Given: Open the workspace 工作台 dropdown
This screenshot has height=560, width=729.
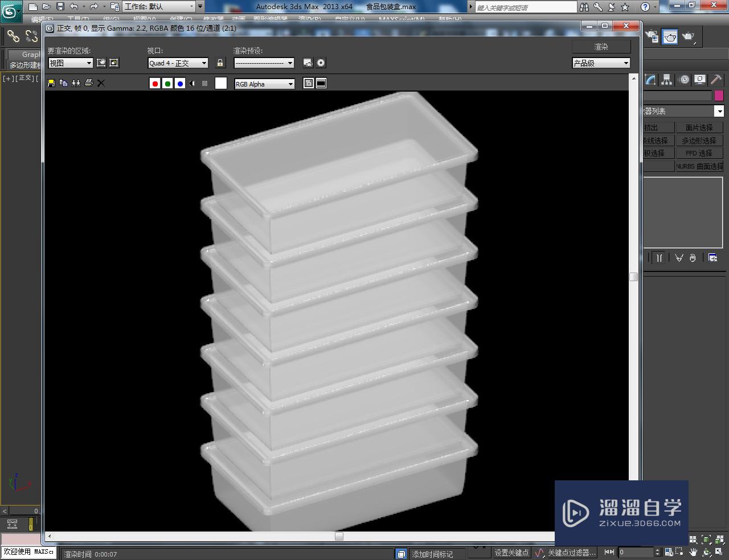Looking at the screenshot, I should pyautogui.click(x=159, y=7).
